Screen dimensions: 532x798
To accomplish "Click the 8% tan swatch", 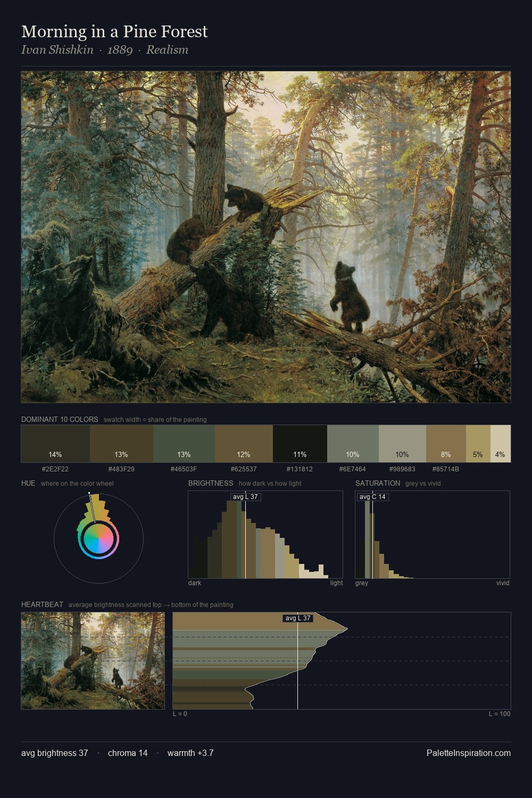I will pos(446,444).
